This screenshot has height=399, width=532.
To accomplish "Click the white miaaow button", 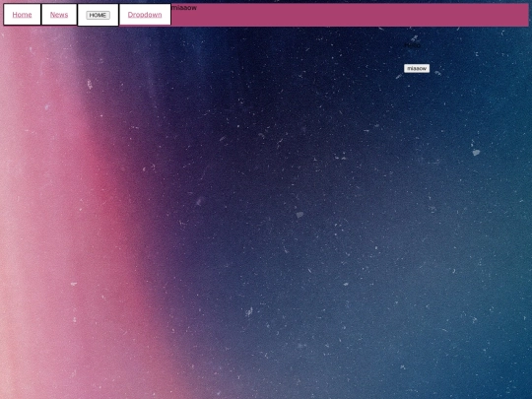I will tap(417, 68).
